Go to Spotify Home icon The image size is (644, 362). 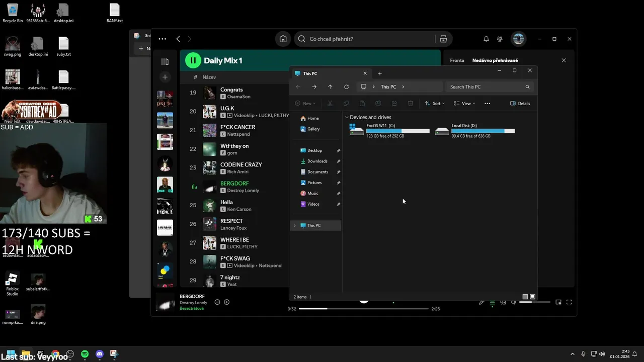click(x=283, y=39)
